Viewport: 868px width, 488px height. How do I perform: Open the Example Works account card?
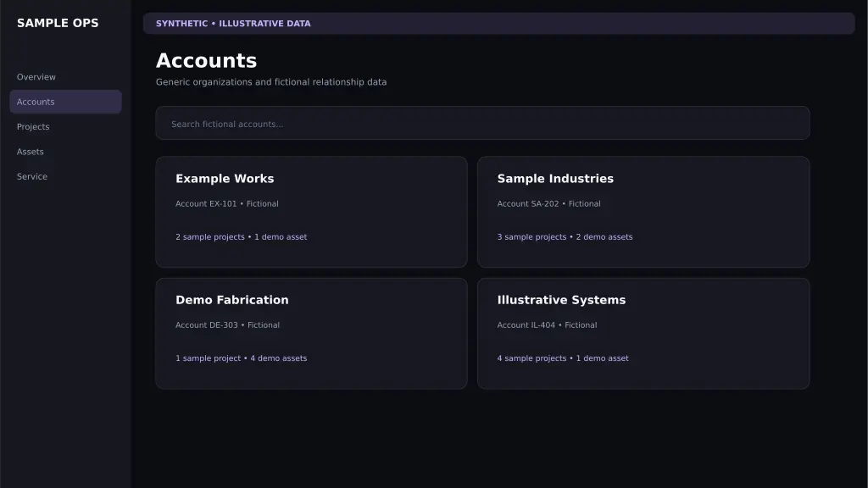(x=311, y=212)
